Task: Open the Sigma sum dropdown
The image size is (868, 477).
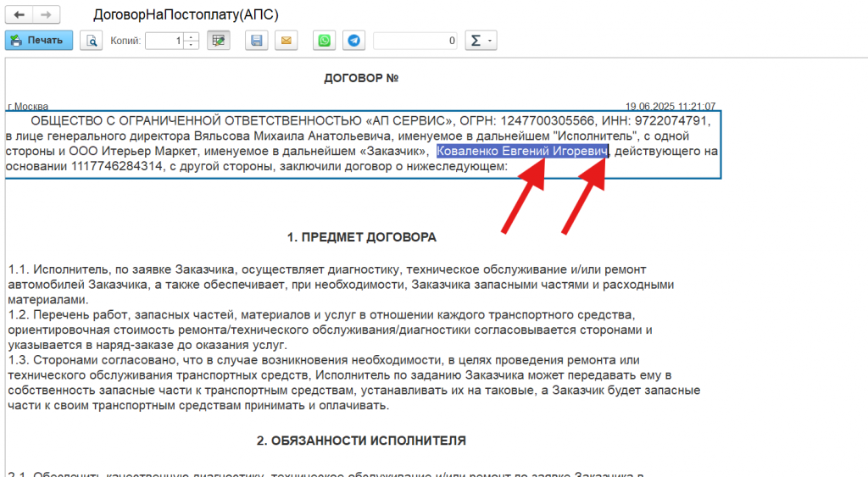Action: [x=481, y=40]
